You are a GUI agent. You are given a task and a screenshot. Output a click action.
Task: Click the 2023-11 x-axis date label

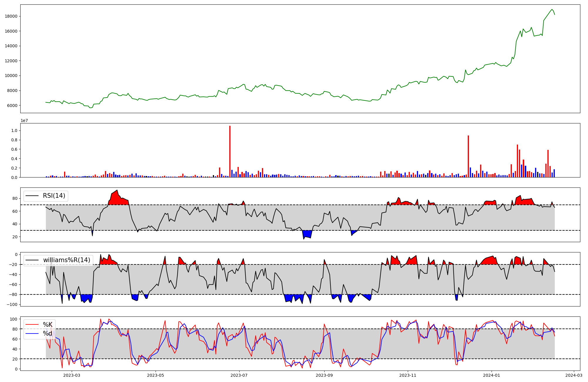408,375
